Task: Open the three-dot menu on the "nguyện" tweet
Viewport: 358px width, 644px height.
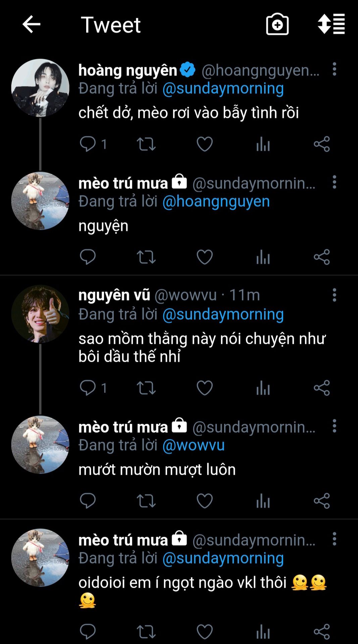Action: pyautogui.click(x=334, y=182)
